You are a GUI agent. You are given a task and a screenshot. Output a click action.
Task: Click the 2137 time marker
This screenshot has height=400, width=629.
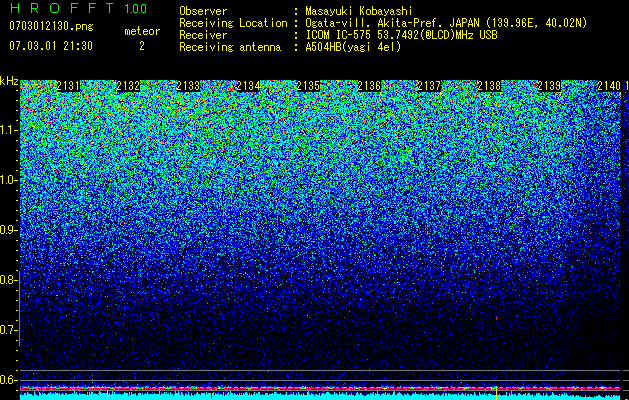pos(429,86)
